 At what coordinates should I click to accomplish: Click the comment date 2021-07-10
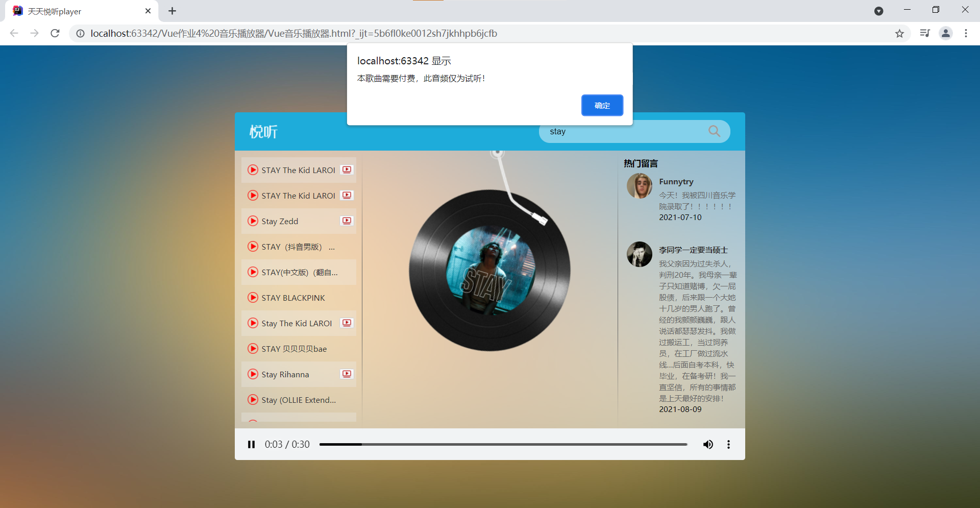coord(680,217)
